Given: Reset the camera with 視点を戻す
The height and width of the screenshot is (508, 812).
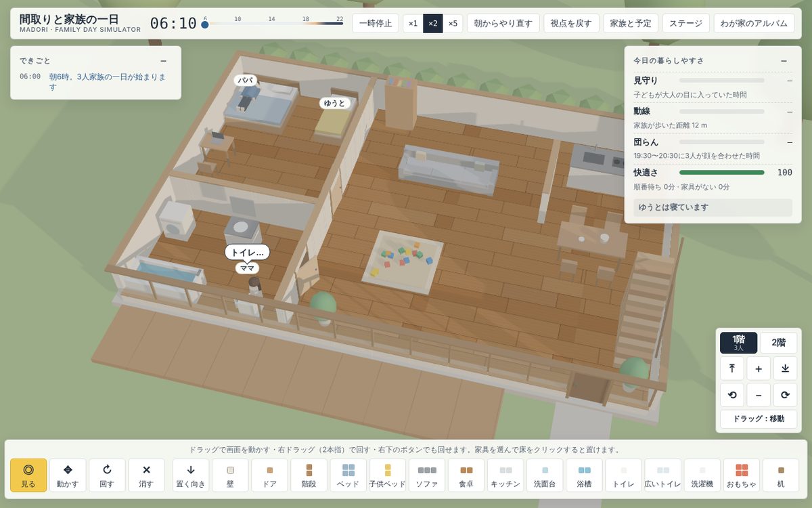Looking at the screenshot, I should tap(572, 23).
